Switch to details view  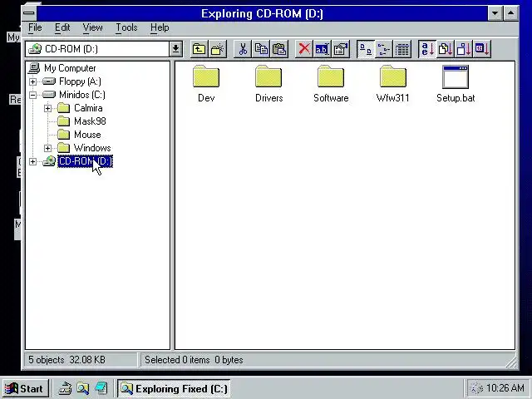pyautogui.click(x=402, y=50)
